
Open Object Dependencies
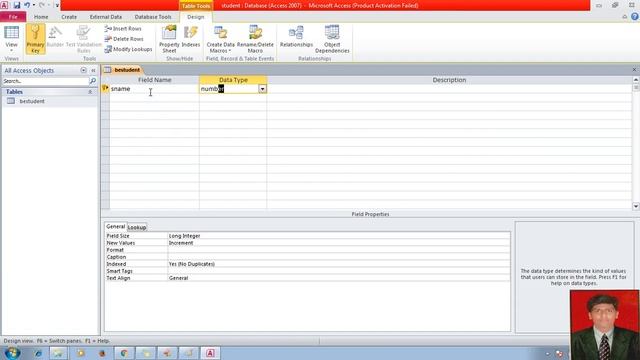click(332, 39)
